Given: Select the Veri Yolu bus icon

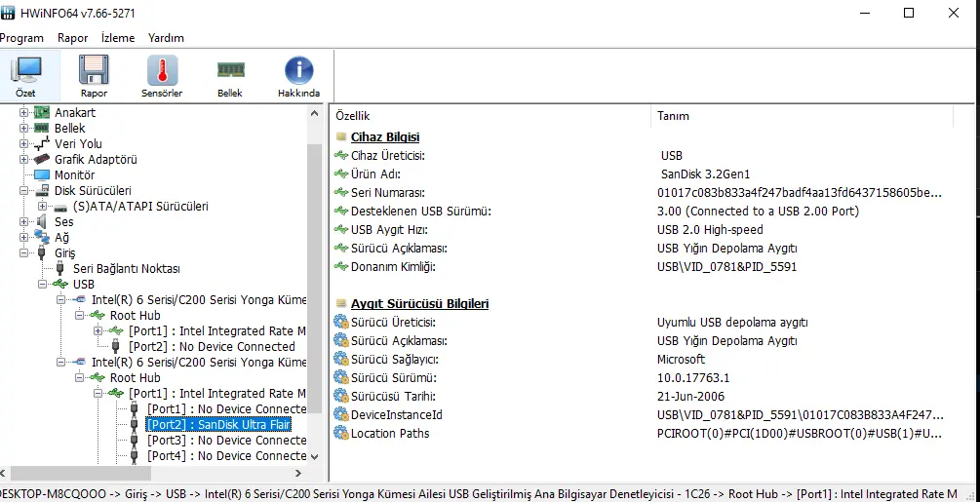Looking at the screenshot, I should (41, 143).
